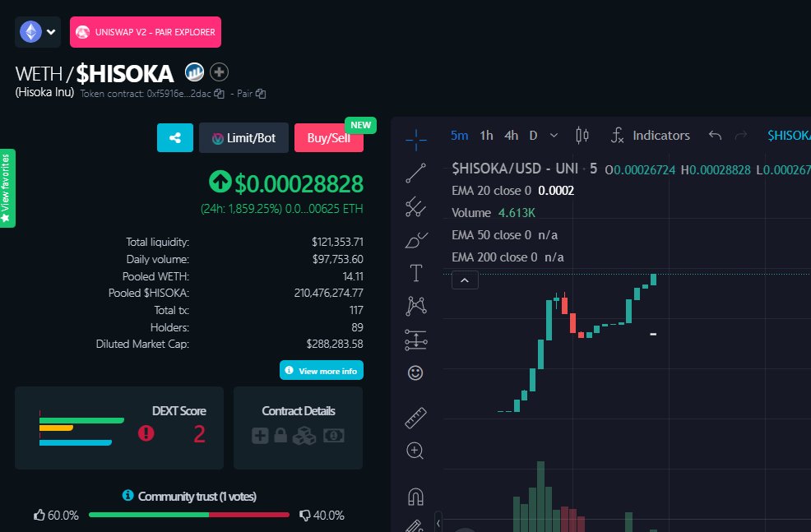Collapse the indicator legend with caret
The image size is (811, 532).
[x=465, y=280]
